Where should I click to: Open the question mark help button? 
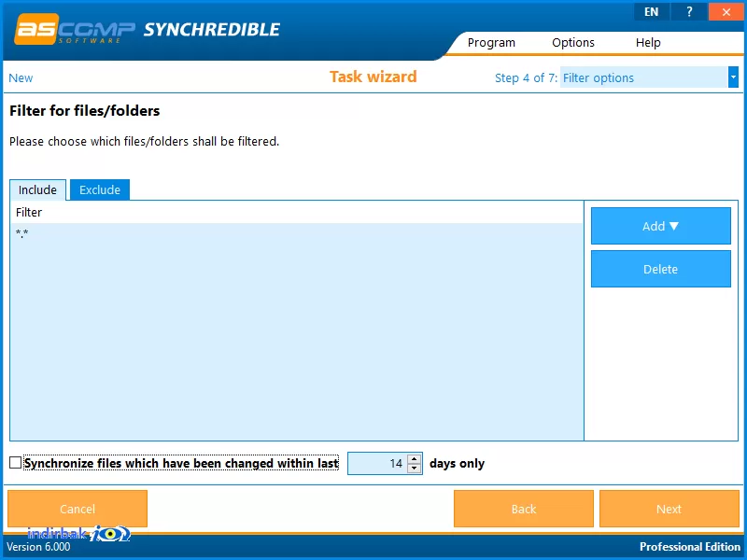coord(689,12)
